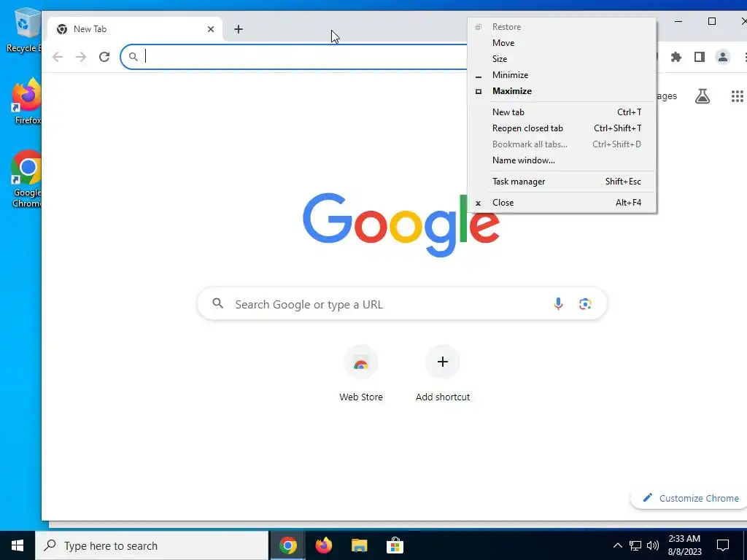The height and width of the screenshot is (560, 747).
Task: Open the profile avatar icon in Chrome
Action: (x=723, y=57)
